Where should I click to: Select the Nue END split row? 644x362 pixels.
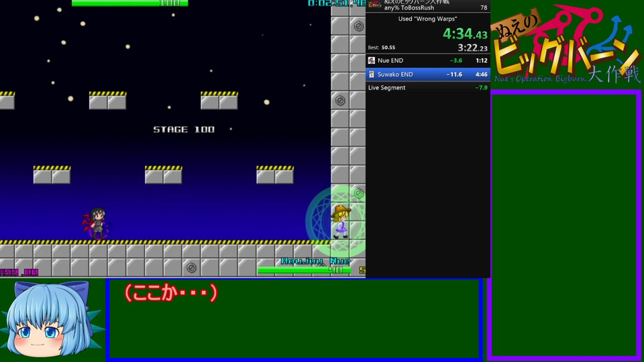click(x=427, y=60)
